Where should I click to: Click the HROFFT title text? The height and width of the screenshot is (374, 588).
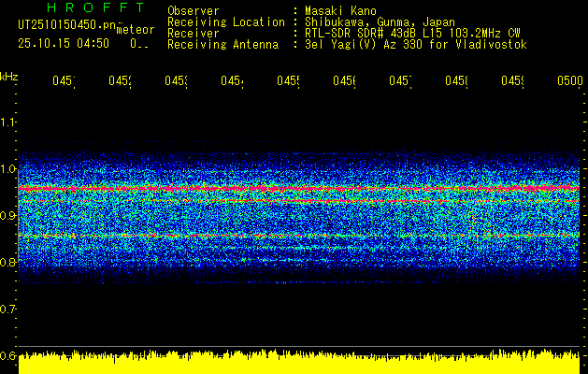tap(95, 7)
